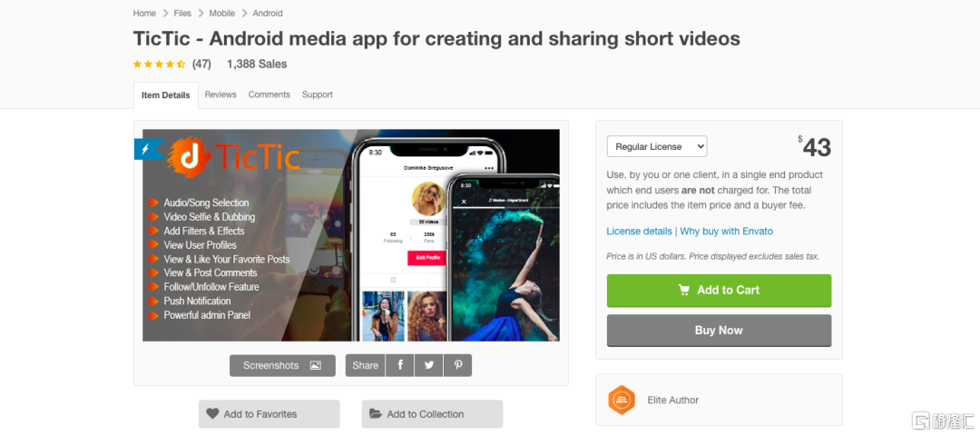This screenshot has width=980, height=436.
Task: Click the shopping cart icon in Add to Cart
Action: (684, 291)
